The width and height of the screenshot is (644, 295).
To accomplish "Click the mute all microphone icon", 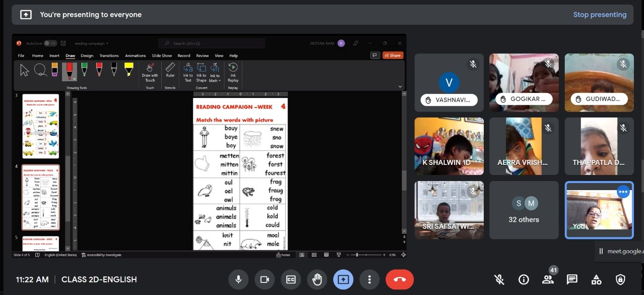I will tap(499, 279).
